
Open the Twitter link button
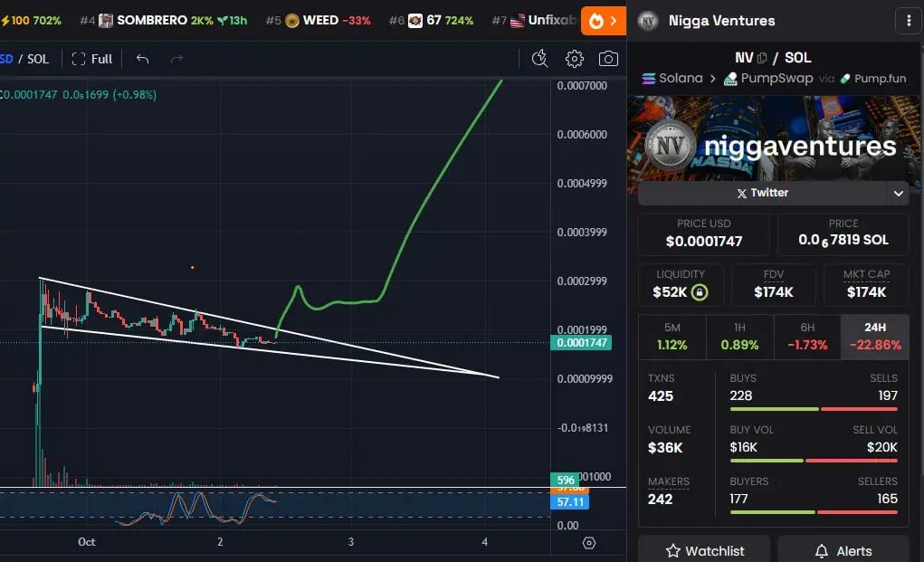(762, 193)
